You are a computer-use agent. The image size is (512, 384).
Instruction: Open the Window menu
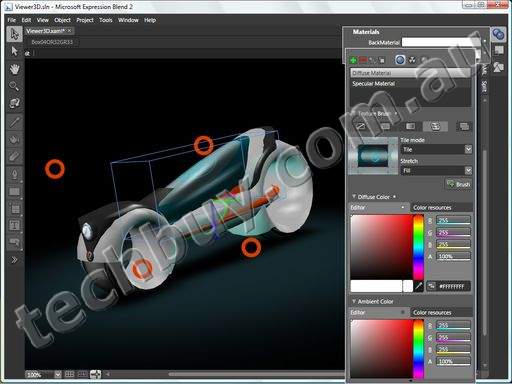click(128, 20)
